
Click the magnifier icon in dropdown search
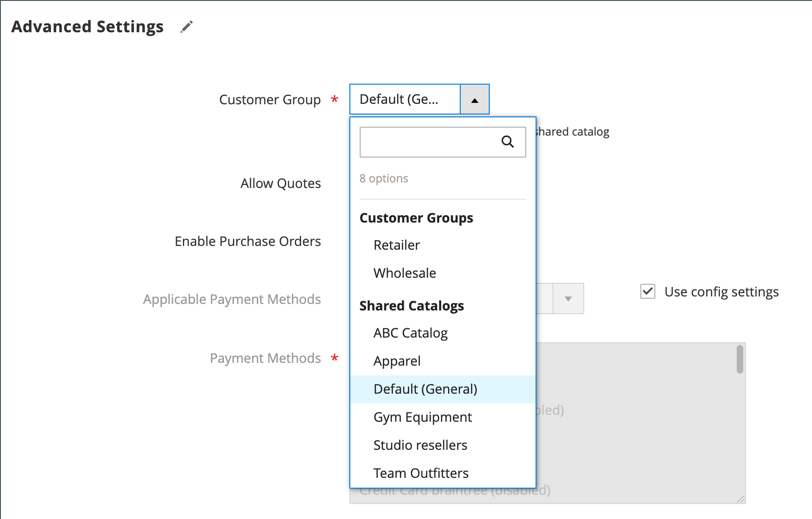507,142
